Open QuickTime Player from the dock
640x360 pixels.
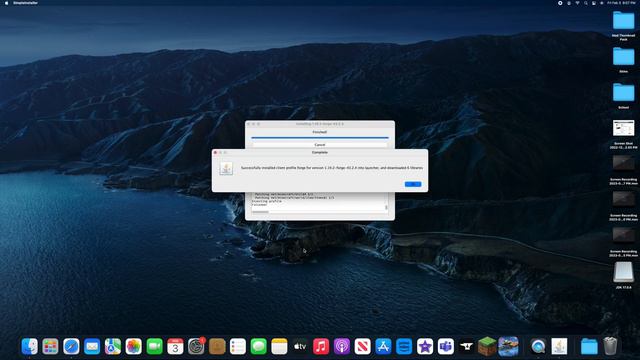538,347
